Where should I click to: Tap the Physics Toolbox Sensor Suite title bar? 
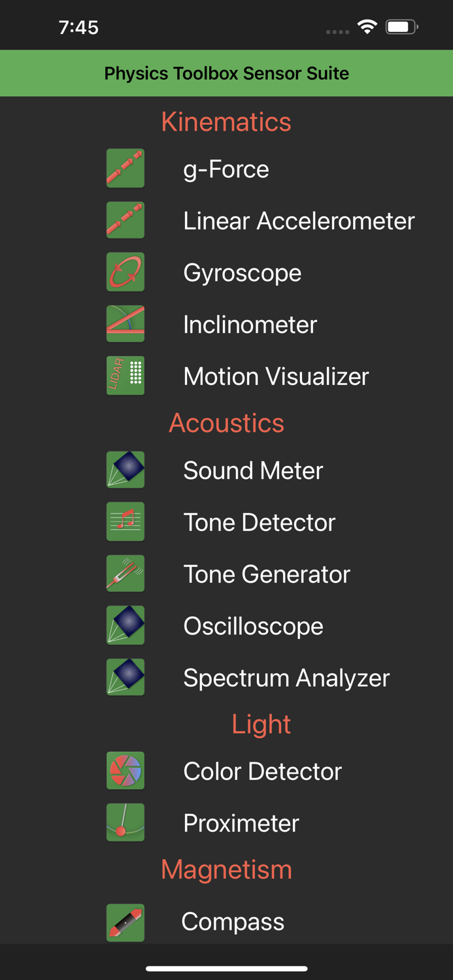click(226, 73)
